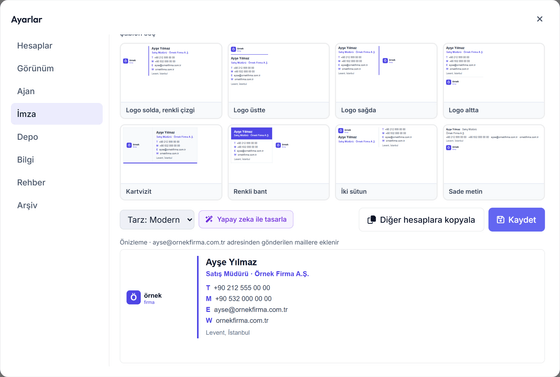Select the Kartvizit signature template
Image resolution: width=560 pixels, height=377 pixels.
tap(171, 162)
